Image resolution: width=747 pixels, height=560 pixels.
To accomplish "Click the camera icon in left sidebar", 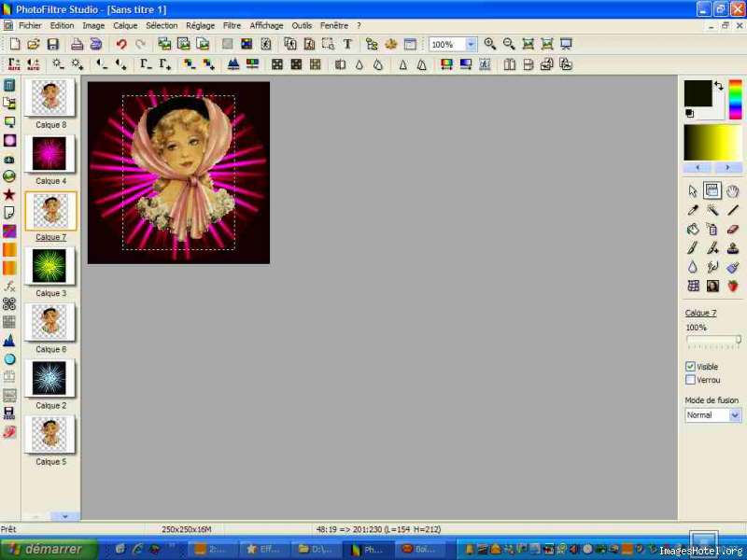I will pos(9,160).
